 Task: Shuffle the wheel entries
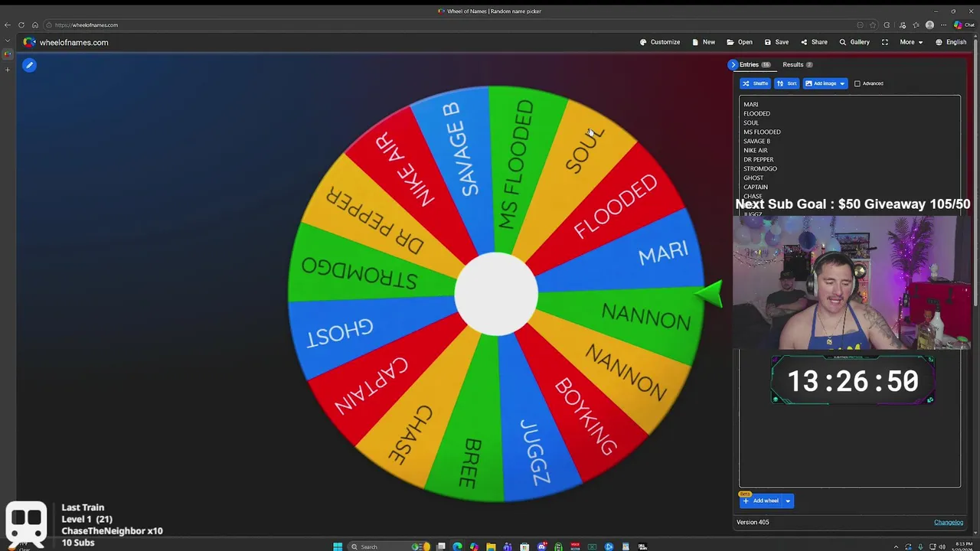[x=755, y=83]
